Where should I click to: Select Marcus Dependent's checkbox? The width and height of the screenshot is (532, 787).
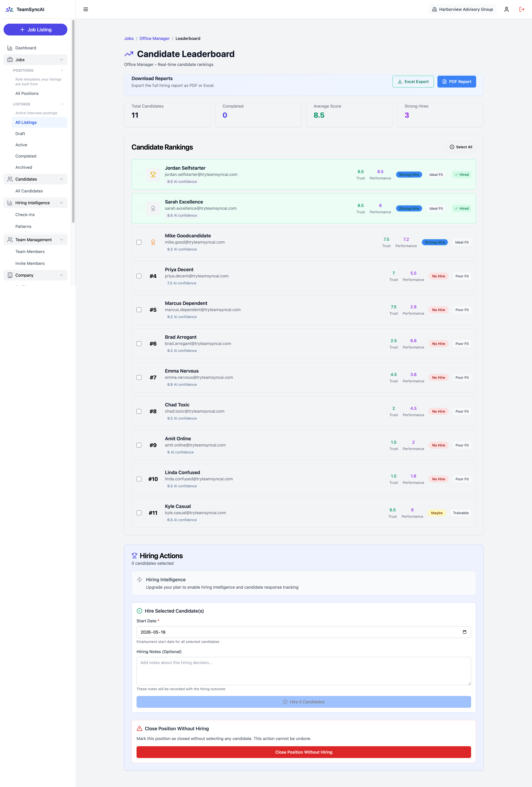(139, 310)
